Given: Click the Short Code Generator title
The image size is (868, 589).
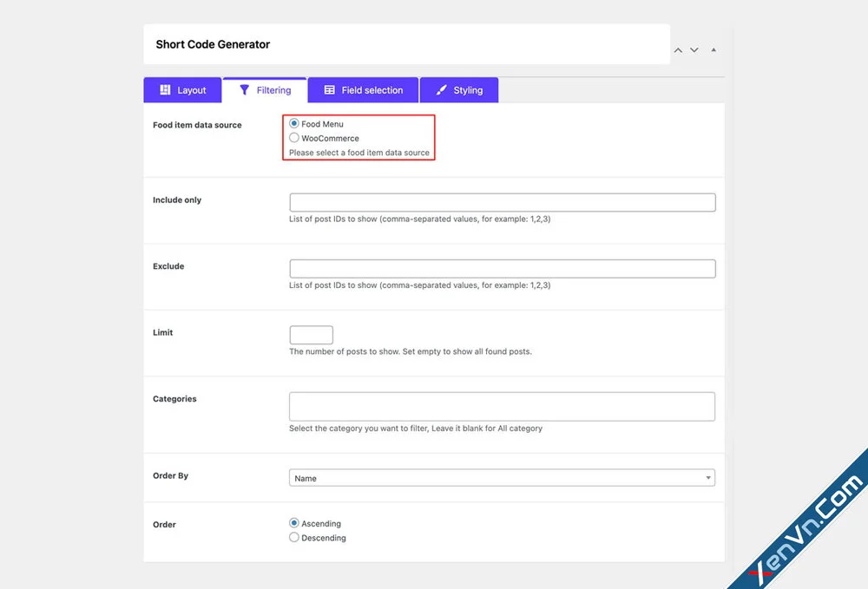Looking at the screenshot, I should point(212,43).
